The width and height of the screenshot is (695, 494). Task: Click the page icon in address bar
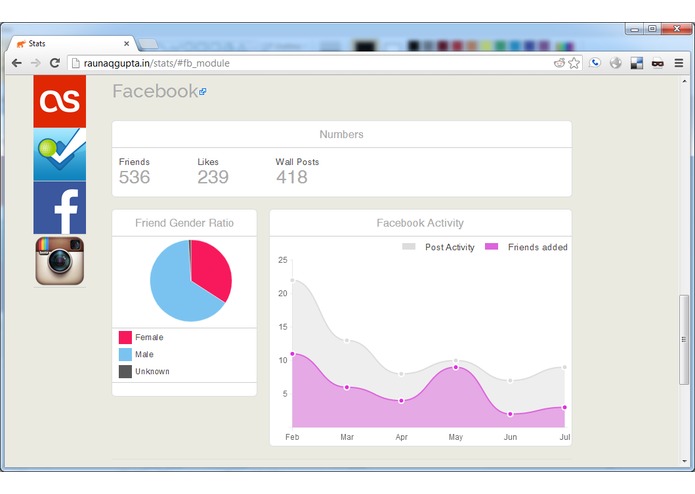click(76, 63)
